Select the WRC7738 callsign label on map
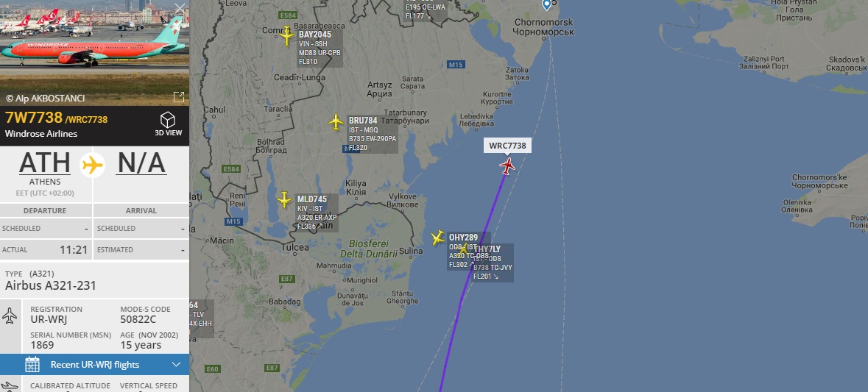The height and width of the screenshot is (392, 868). tap(508, 146)
